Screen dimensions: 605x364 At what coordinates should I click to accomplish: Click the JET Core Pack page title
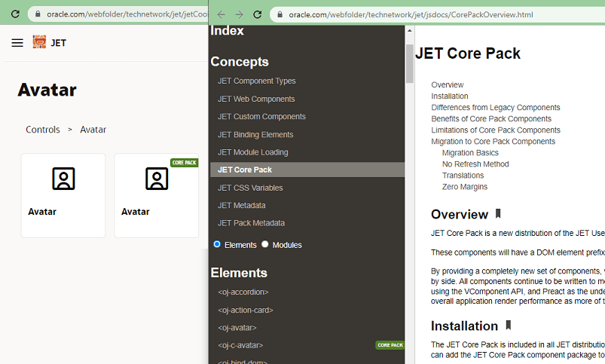point(468,54)
